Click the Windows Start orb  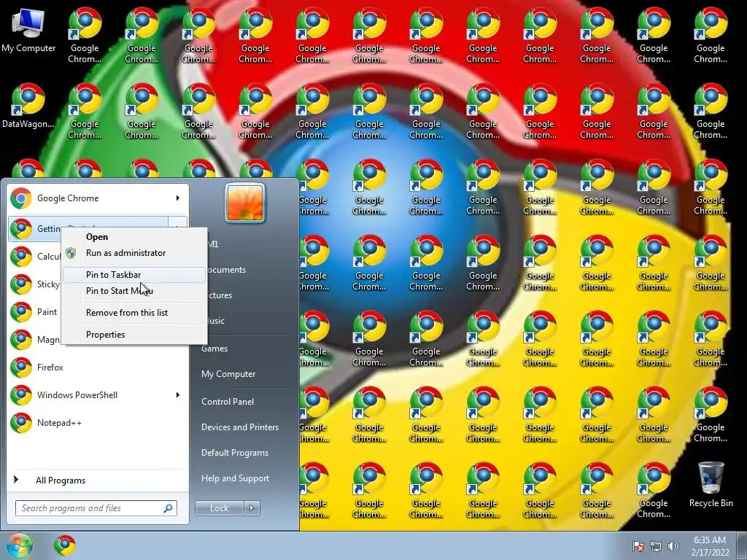[x=18, y=545]
